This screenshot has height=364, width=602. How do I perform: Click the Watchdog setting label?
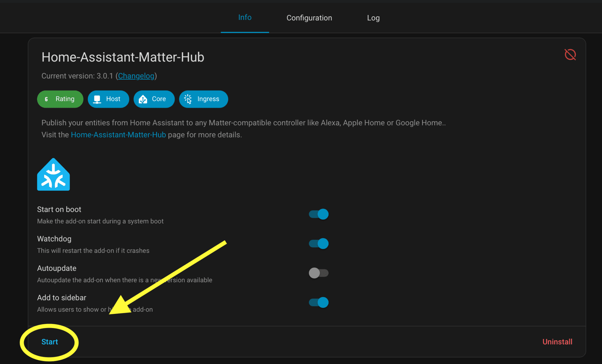point(54,239)
